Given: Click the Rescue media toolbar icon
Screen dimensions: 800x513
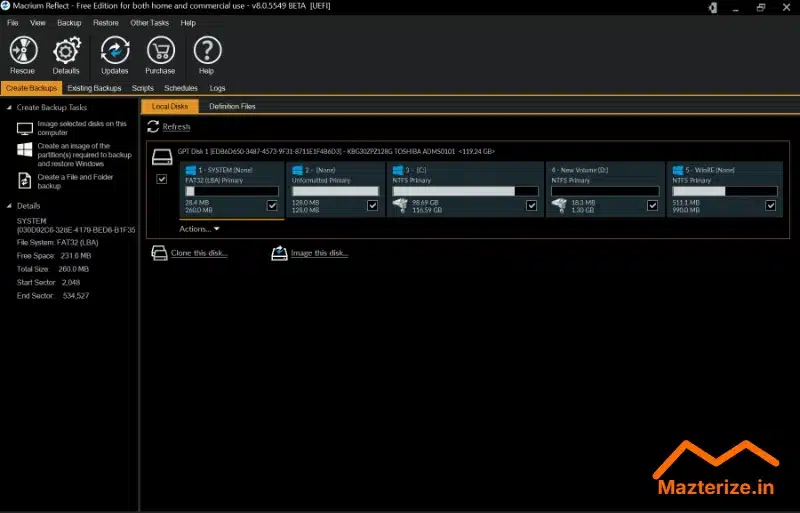Looking at the screenshot, I should [x=22, y=50].
